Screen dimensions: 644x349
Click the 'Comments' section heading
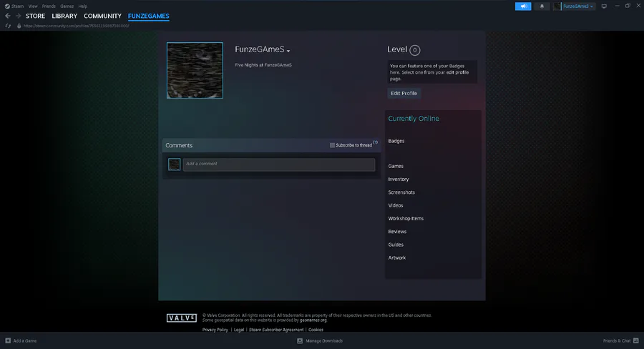179,145
